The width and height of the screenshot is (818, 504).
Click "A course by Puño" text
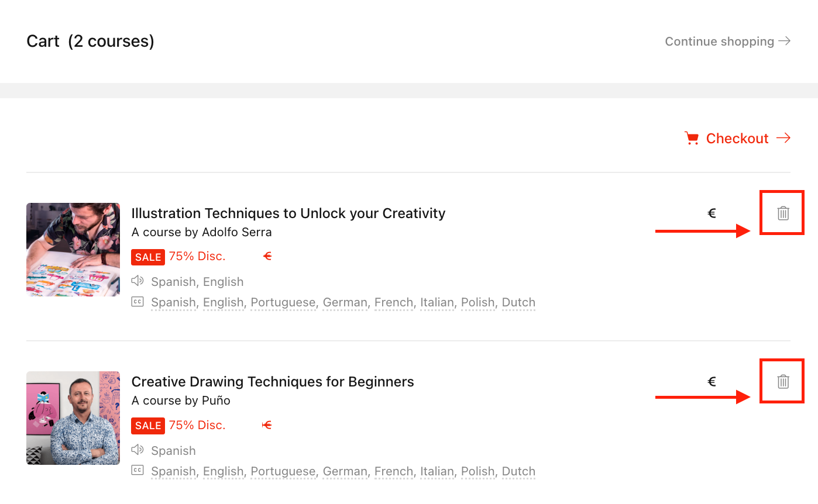click(x=181, y=401)
